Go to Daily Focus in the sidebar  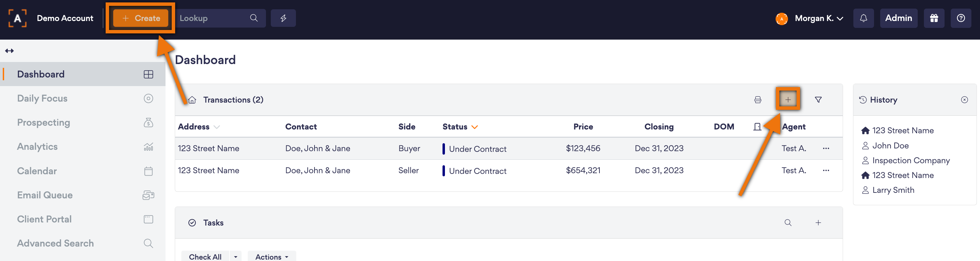pyautogui.click(x=42, y=98)
